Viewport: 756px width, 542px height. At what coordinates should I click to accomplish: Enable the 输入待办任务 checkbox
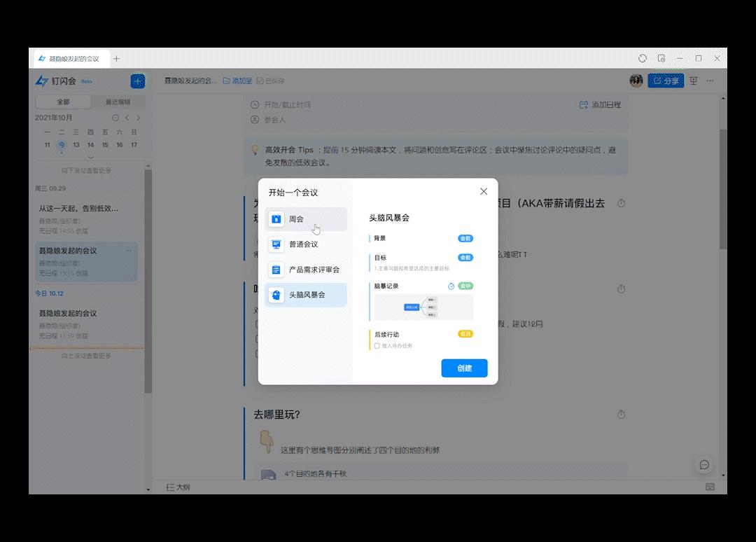pyautogui.click(x=377, y=345)
